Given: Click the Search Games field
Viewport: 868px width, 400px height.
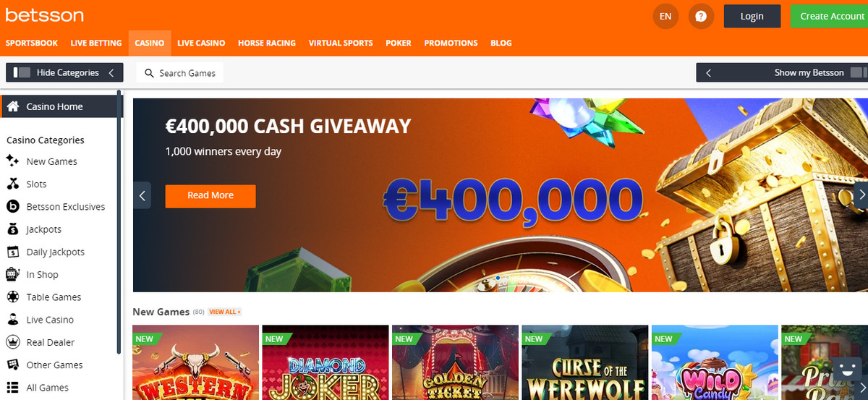Looking at the screenshot, I should 179,73.
